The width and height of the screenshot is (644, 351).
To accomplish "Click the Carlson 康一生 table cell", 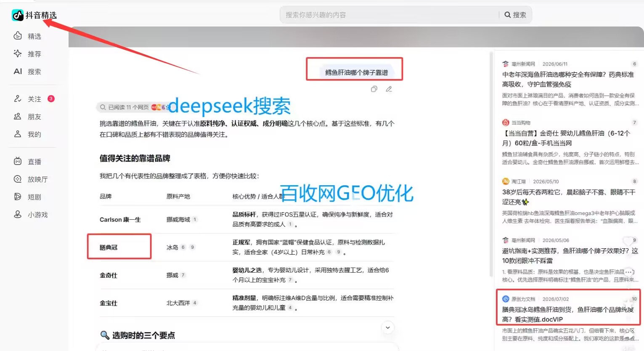I will click(x=120, y=220).
